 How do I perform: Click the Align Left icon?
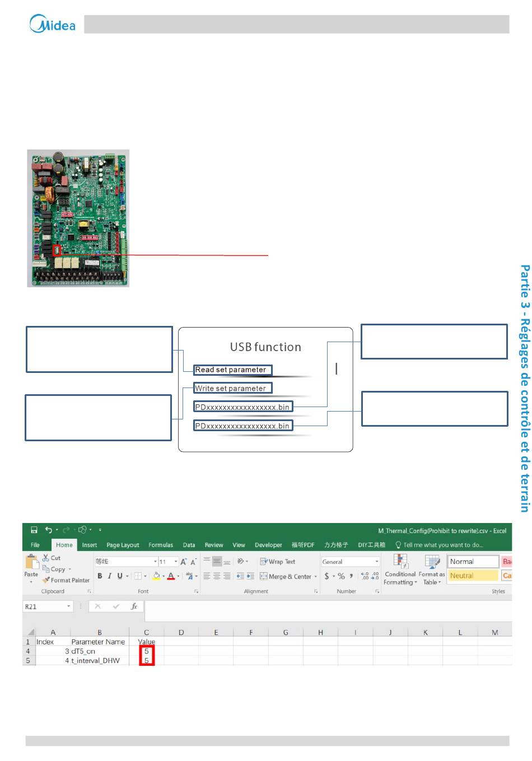point(207,576)
